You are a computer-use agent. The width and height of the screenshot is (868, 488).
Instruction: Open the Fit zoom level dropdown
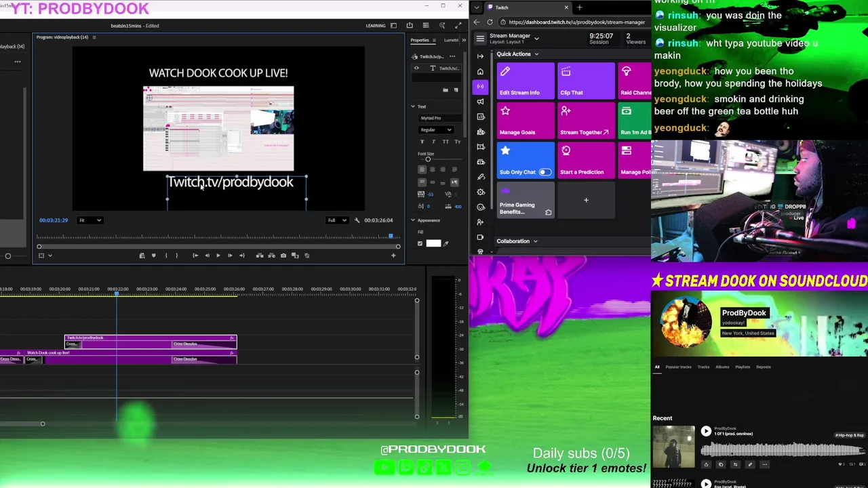pos(90,220)
